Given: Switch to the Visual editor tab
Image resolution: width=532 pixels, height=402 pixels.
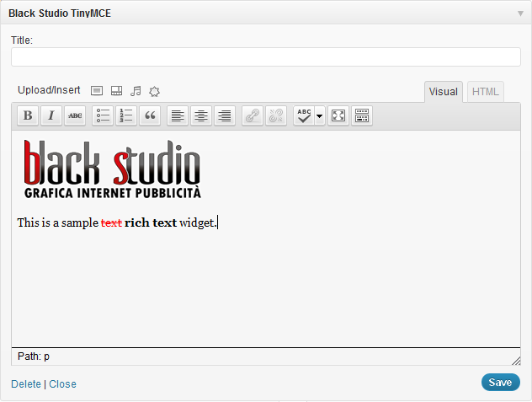Looking at the screenshot, I should (x=444, y=92).
